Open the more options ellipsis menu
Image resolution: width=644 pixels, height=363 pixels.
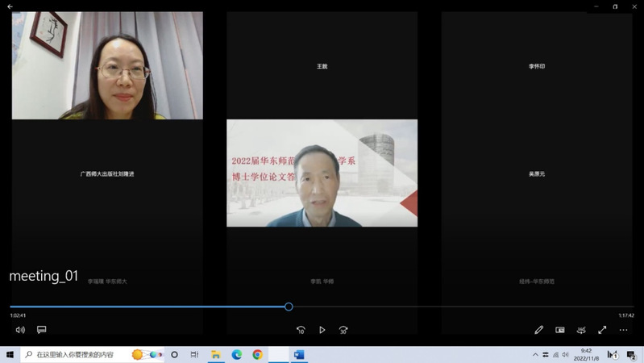[623, 330]
